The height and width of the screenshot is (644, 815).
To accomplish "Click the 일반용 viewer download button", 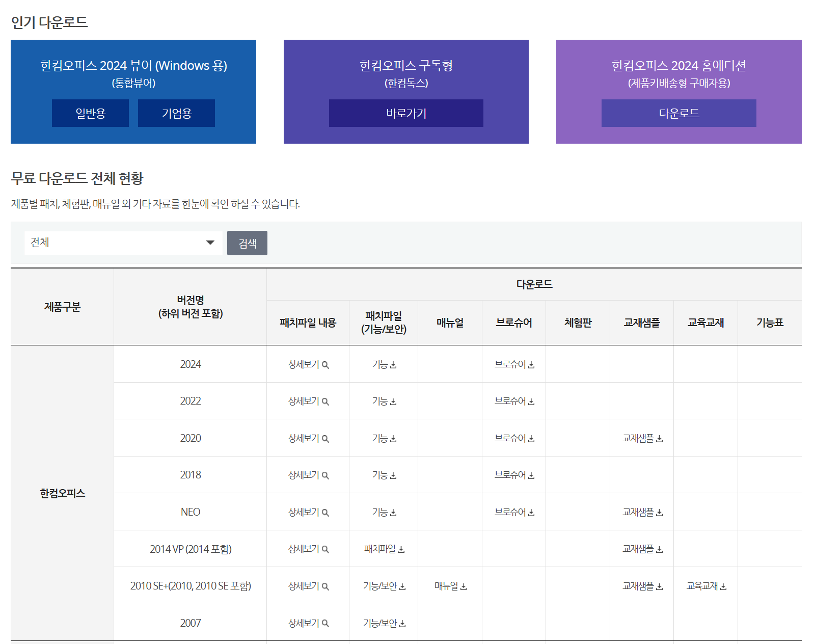I will 90,113.
